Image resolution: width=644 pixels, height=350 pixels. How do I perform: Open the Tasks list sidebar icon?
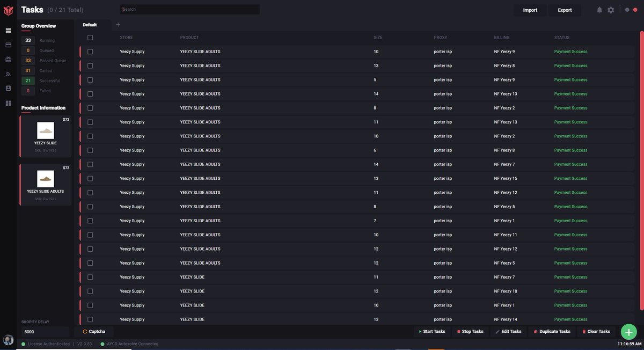click(8, 31)
